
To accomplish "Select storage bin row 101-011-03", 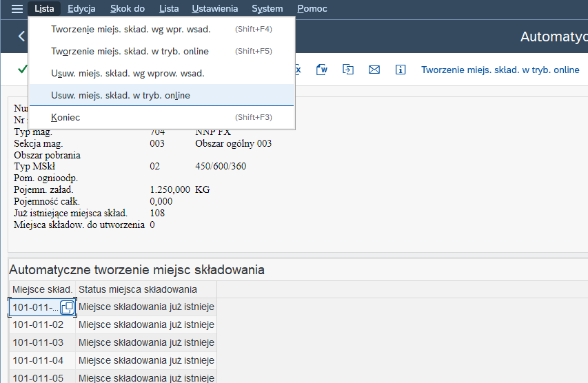I will point(38,342).
